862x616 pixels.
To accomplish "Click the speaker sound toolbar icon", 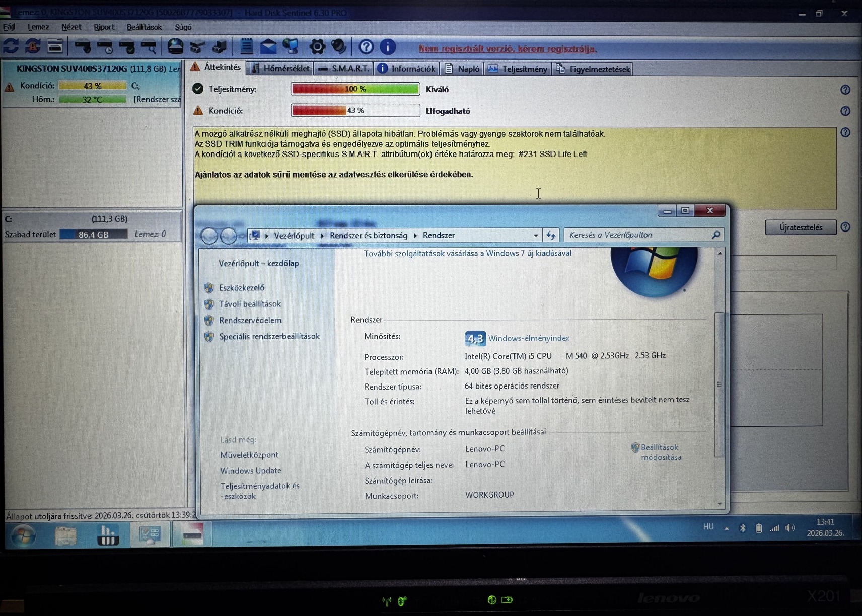I will [339, 47].
